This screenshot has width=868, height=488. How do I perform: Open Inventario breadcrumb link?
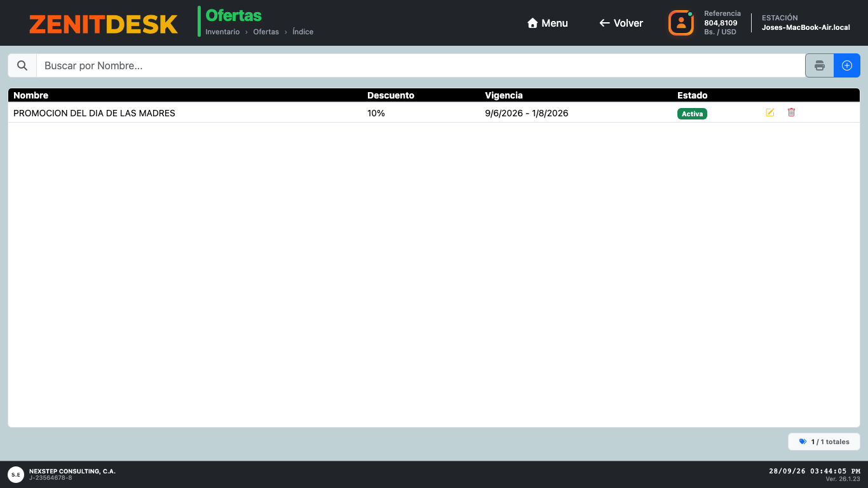pos(222,32)
